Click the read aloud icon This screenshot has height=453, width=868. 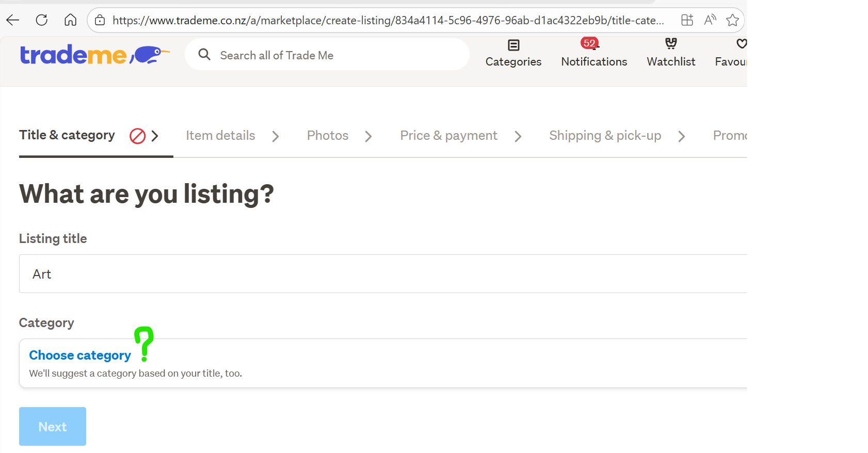pos(710,20)
